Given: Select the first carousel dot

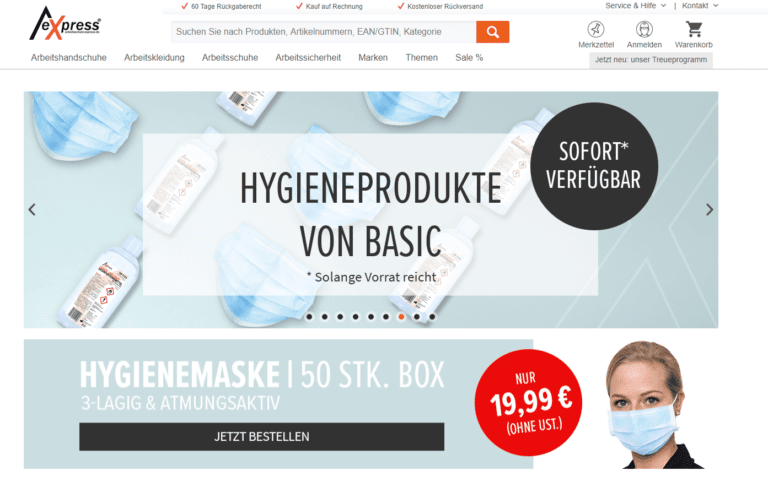Looking at the screenshot, I should (309, 317).
